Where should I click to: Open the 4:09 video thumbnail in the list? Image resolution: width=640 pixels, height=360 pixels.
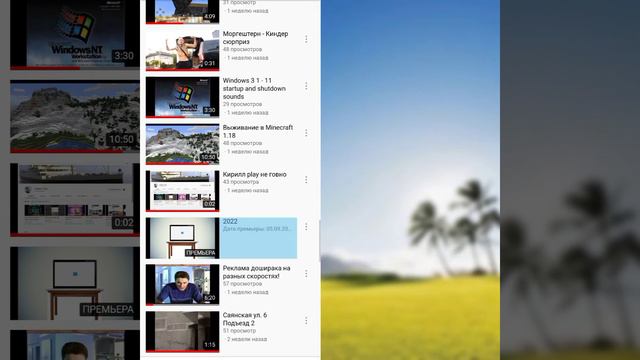point(182,11)
